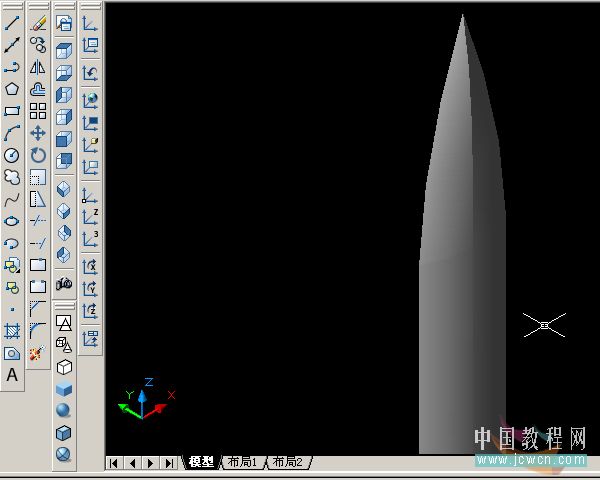Open the Camera view tool

click(x=64, y=284)
